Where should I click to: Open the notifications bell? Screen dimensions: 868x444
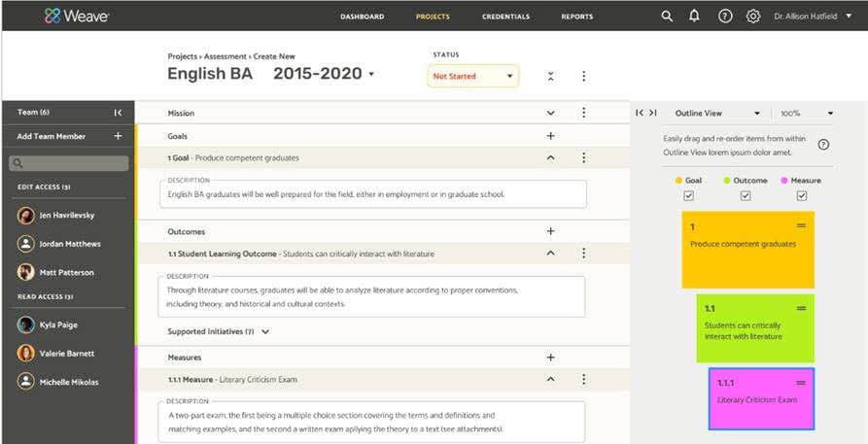[694, 17]
